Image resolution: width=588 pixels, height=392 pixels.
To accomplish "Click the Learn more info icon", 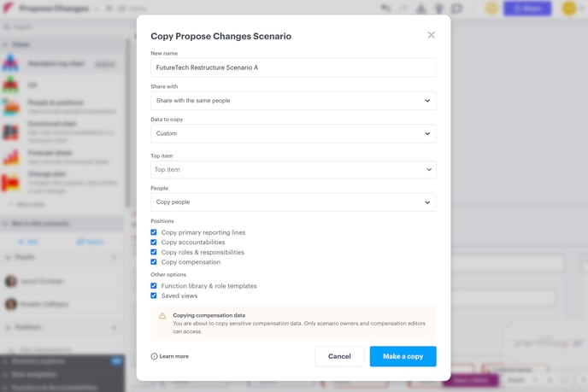I will 154,356.
